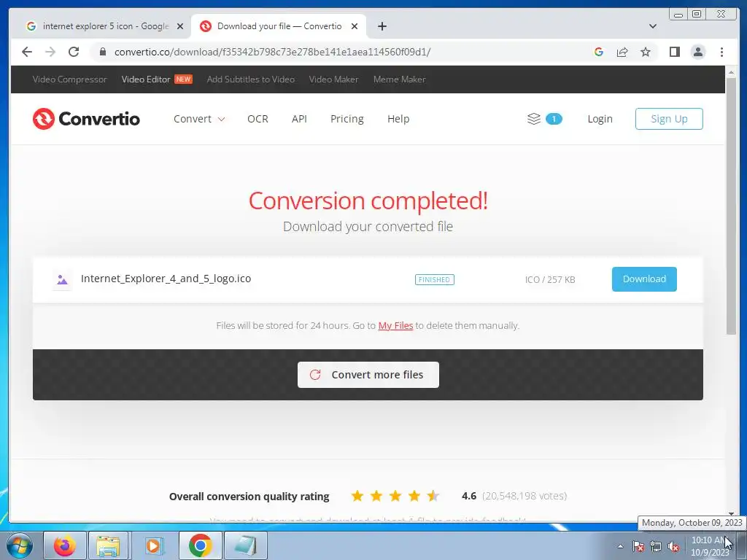Open the tab search dropdown arrow

click(x=653, y=26)
